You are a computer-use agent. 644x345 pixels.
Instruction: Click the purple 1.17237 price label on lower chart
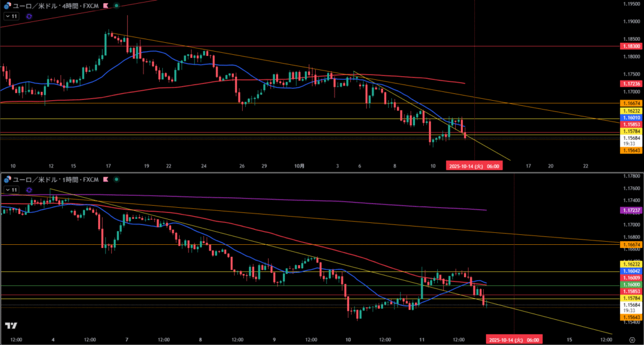click(x=631, y=210)
